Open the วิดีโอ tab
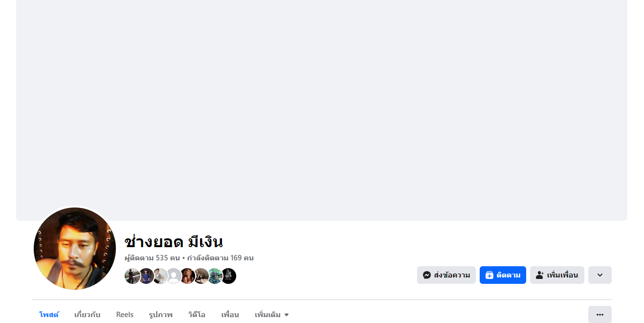 pos(197,315)
